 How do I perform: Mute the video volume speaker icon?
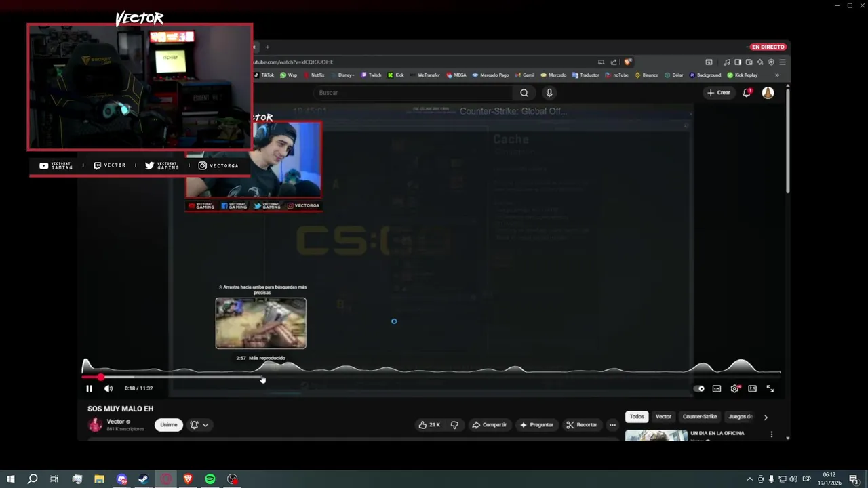108,388
